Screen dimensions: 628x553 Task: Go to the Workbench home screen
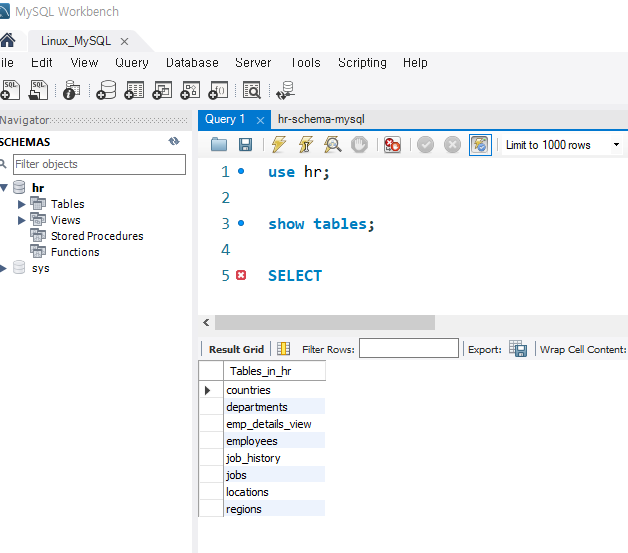tap(7, 40)
